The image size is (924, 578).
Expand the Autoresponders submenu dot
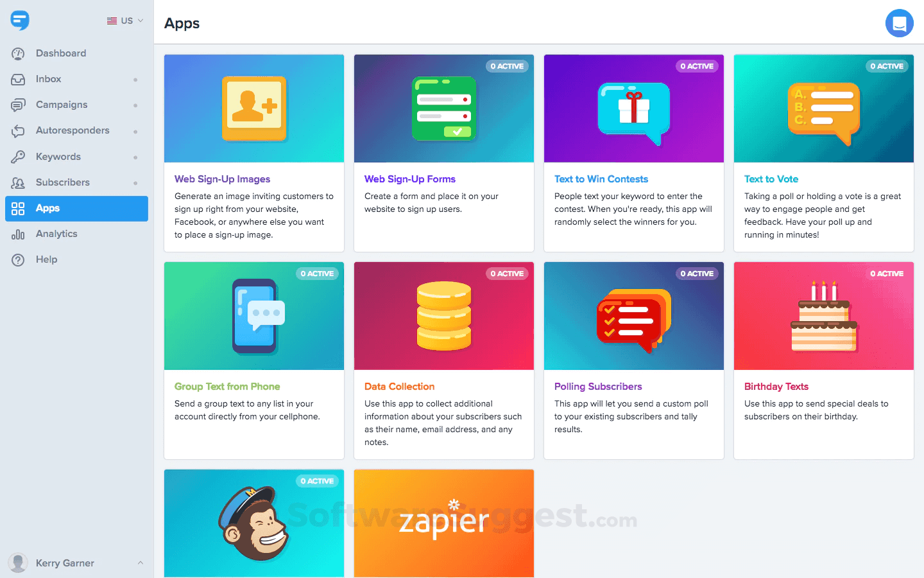pyautogui.click(x=135, y=132)
